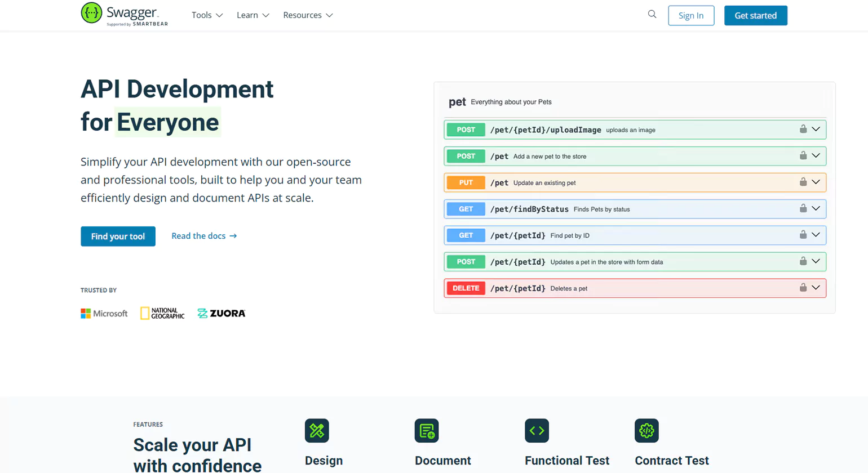
Task: Click the Functional Test gear icon
Action: point(537,430)
